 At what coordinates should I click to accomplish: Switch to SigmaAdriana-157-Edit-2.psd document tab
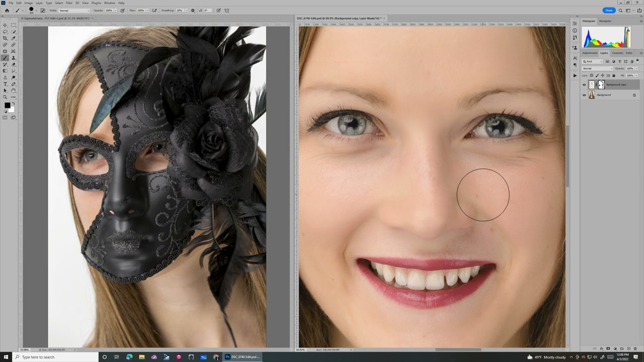click(x=55, y=18)
